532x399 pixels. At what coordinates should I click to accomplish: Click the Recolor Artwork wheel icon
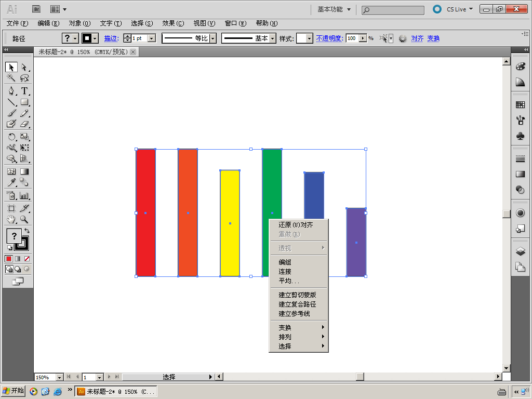[403, 38]
